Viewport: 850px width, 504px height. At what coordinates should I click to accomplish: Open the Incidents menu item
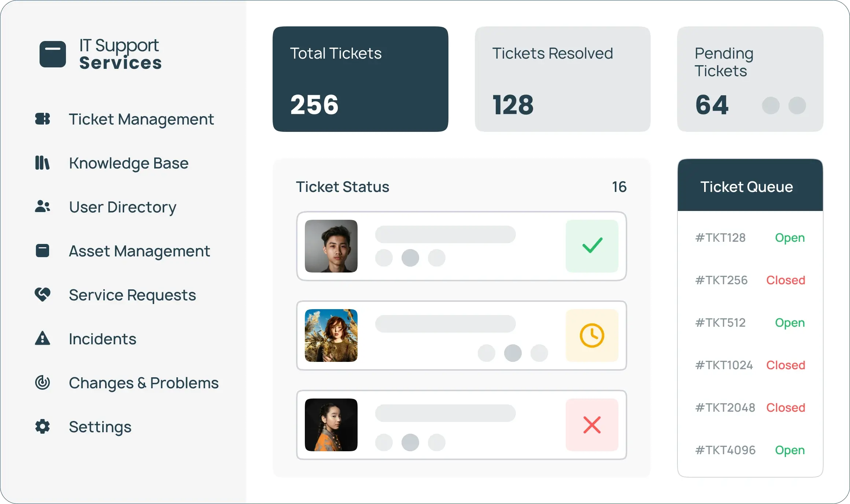103,339
